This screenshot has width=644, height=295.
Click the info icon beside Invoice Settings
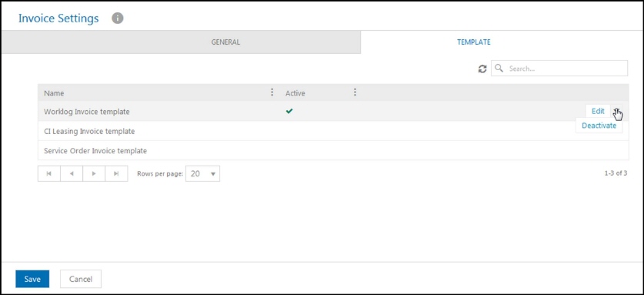[x=118, y=18]
